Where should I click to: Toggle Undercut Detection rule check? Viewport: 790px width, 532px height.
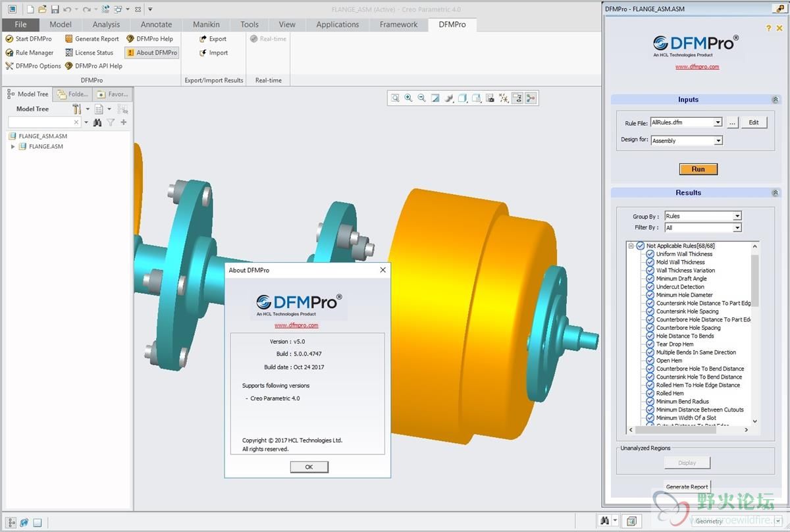[650, 287]
